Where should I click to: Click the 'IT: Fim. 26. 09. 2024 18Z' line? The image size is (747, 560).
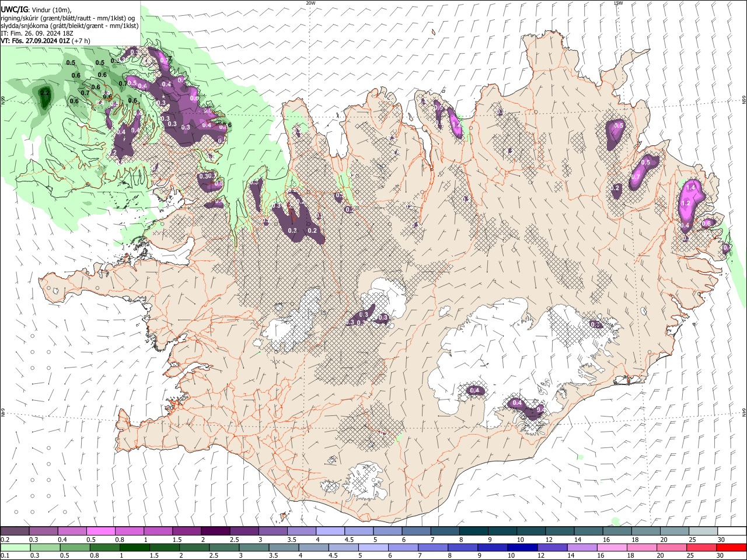point(36,33)
